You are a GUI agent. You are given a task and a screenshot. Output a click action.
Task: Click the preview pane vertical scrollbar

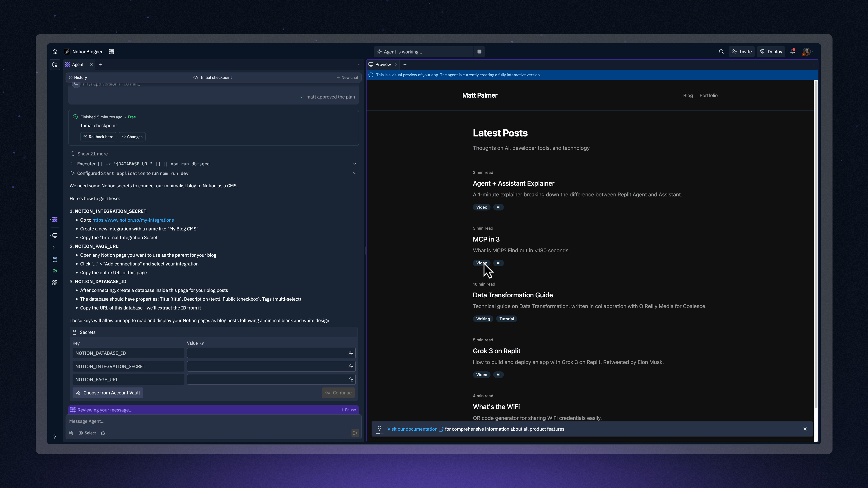pos(816,244)
